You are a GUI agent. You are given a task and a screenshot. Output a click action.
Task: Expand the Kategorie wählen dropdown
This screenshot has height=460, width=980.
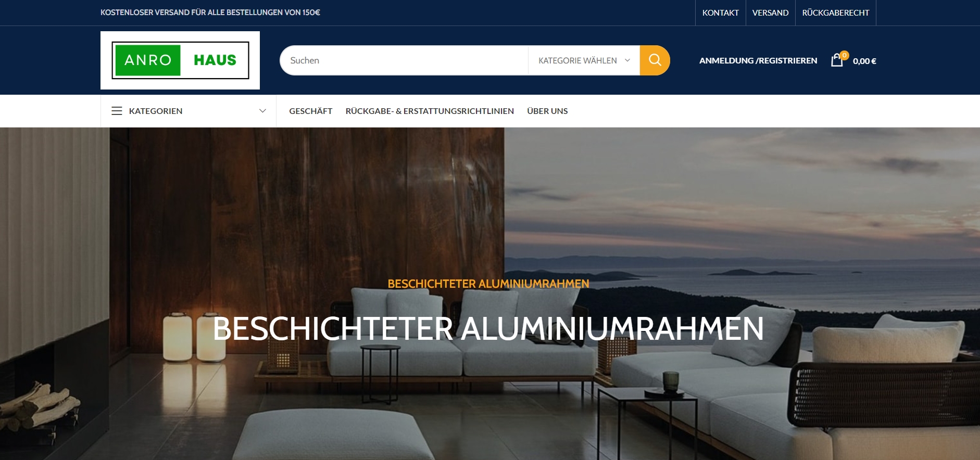(x=584, y=60)
